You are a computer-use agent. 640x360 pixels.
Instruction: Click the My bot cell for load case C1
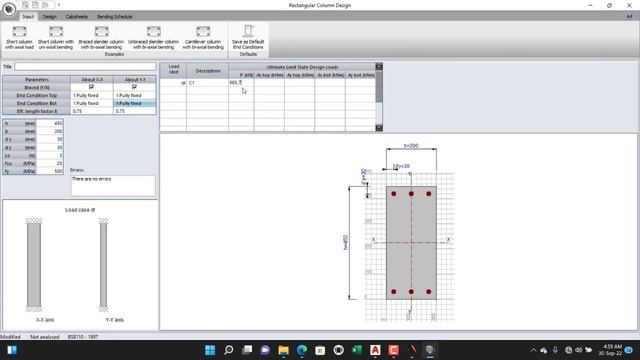tap(360, 83)
